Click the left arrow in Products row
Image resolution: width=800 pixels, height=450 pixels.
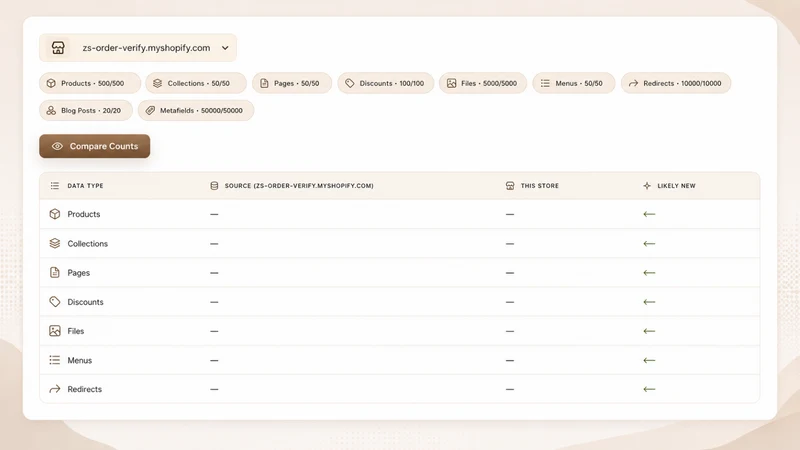(649, 214)
